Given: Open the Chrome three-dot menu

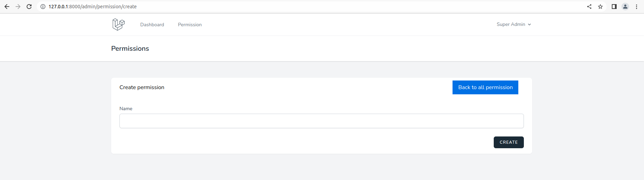Looking at the screenshot, I should click(636, 7).
